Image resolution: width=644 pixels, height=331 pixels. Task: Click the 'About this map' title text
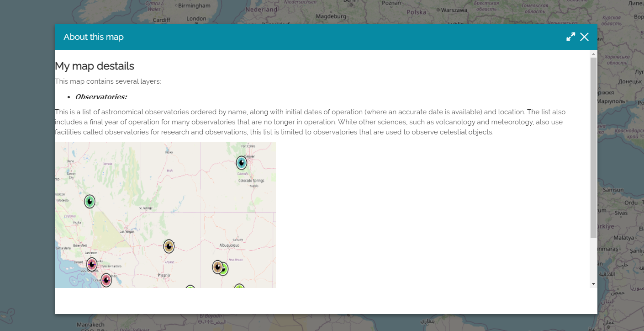coord(94,37)
